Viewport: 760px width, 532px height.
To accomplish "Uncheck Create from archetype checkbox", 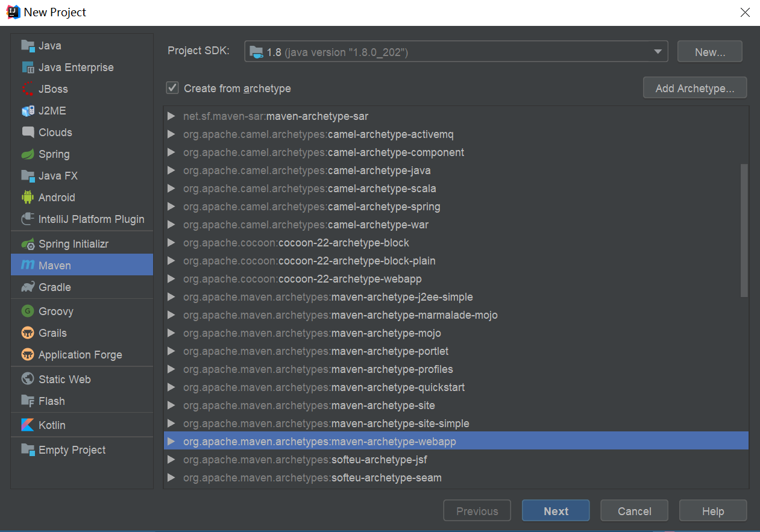I will pyautogui.click(x=172, y=88).
